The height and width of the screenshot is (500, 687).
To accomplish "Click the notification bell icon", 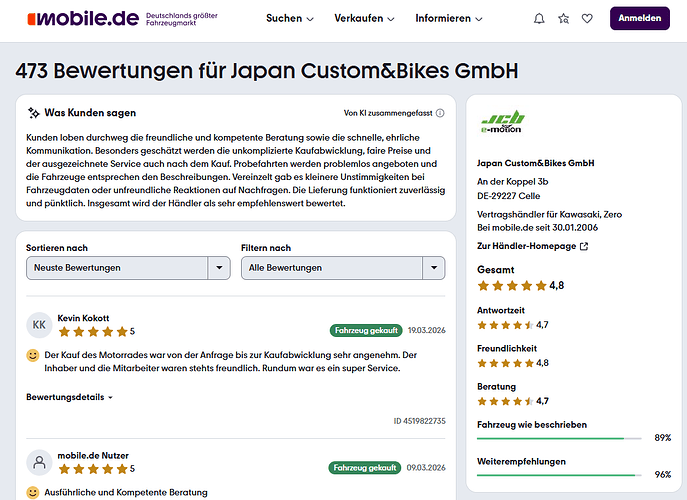I will click(x=540, y=19).
